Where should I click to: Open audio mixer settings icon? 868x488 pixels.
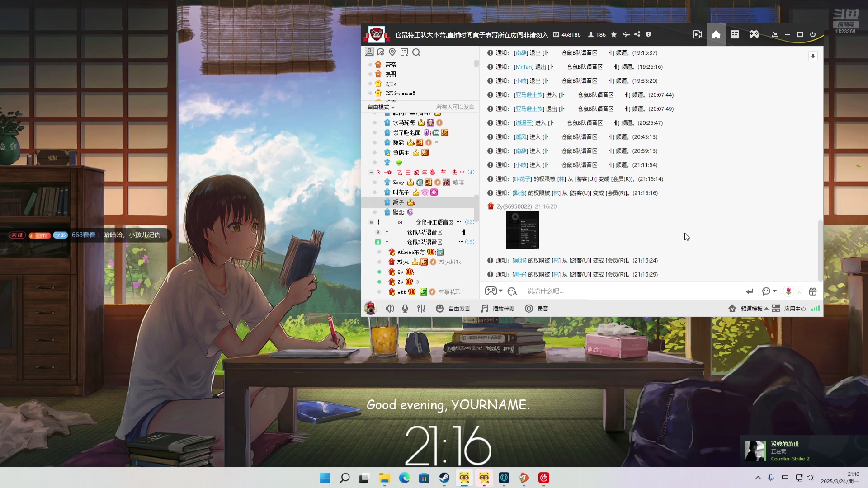(x=421, y=309)
